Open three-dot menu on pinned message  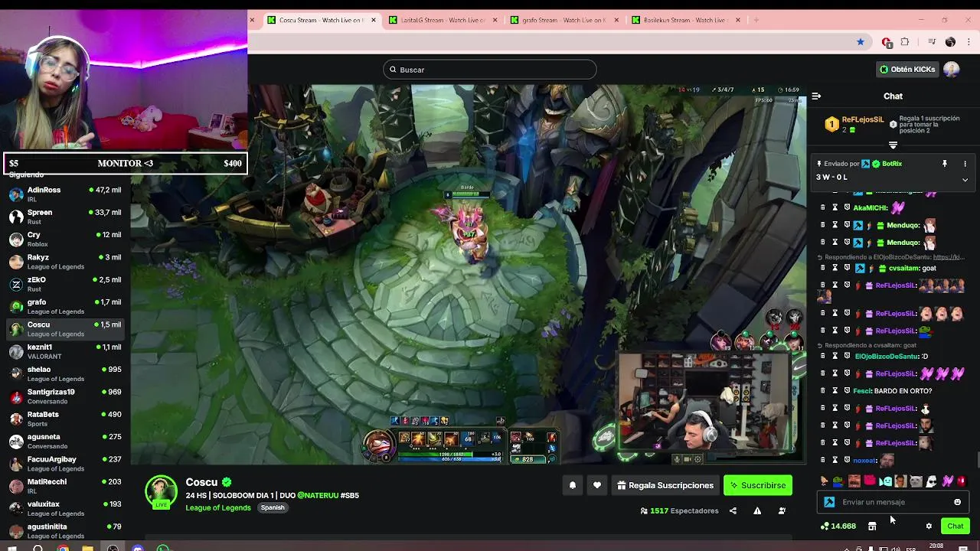click(965, 164)
